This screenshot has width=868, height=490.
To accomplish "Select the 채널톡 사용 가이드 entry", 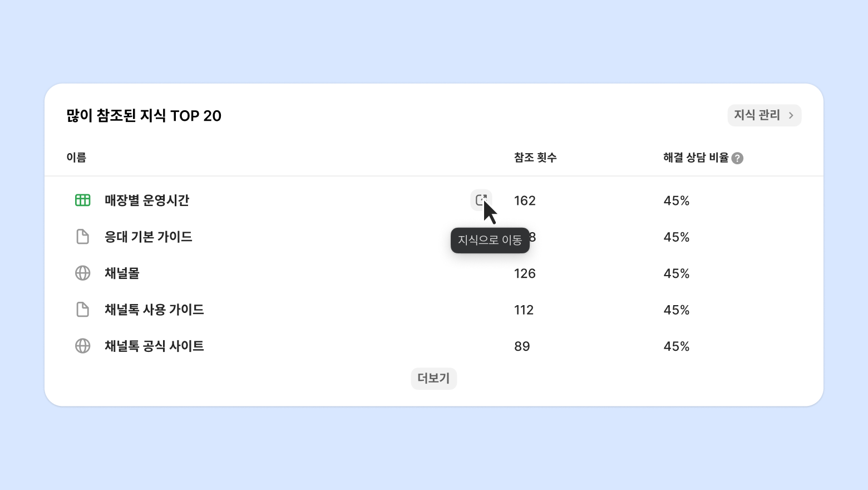I will 154,310.
